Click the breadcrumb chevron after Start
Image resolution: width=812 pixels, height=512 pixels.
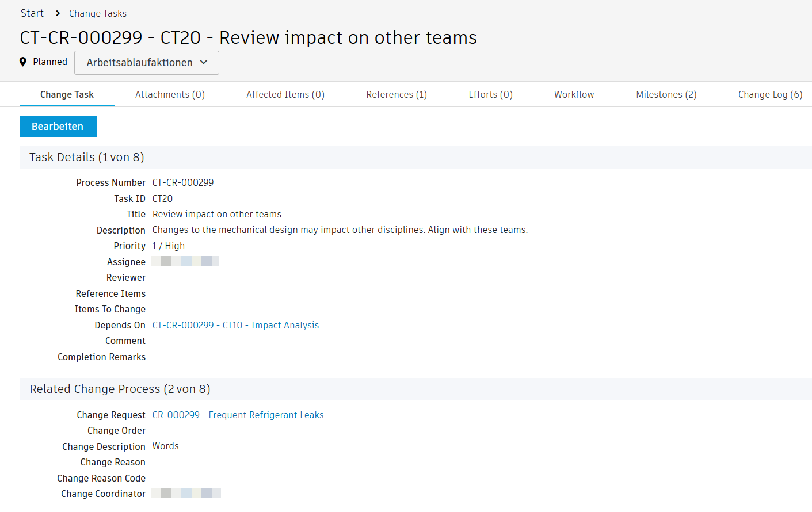pos(58,13)
